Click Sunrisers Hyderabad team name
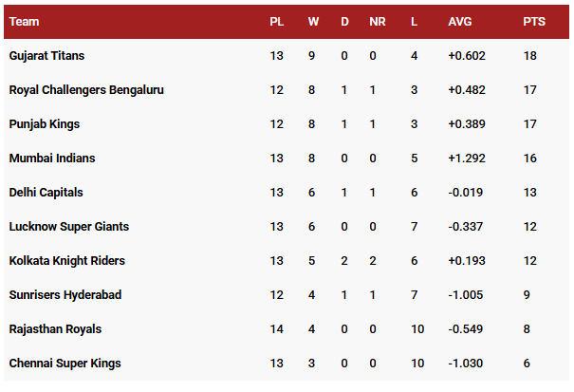This screenshot has height=392, width=574. pyautogui.click(x=65, y=295)
